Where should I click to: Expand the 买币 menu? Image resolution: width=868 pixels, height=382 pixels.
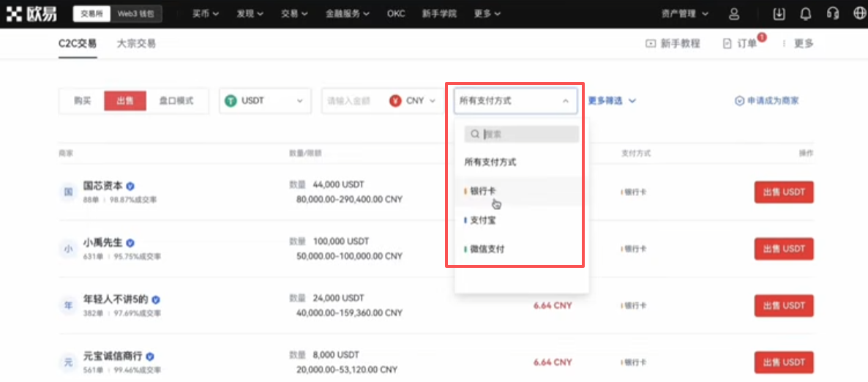205,14
